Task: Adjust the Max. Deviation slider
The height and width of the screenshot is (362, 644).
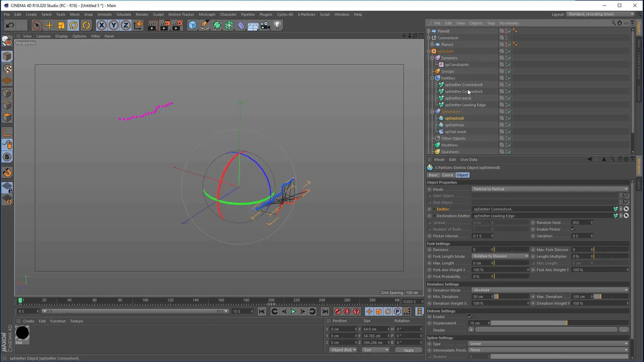Action: [611, 297]
